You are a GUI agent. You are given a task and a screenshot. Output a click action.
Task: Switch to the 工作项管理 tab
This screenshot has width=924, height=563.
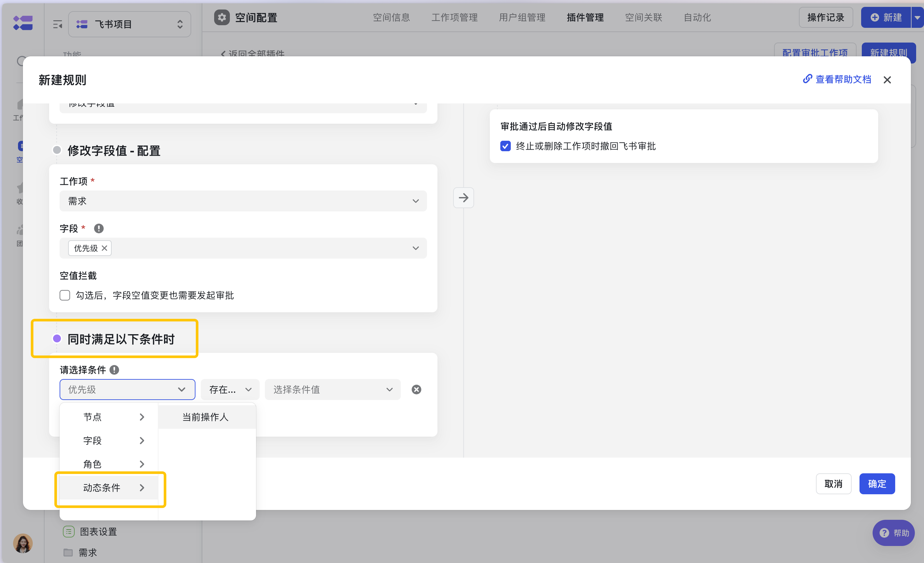454,18
